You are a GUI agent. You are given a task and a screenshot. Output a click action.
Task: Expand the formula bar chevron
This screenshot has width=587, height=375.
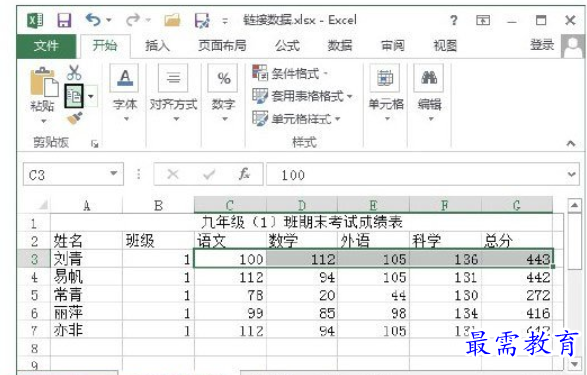point(571,174)
